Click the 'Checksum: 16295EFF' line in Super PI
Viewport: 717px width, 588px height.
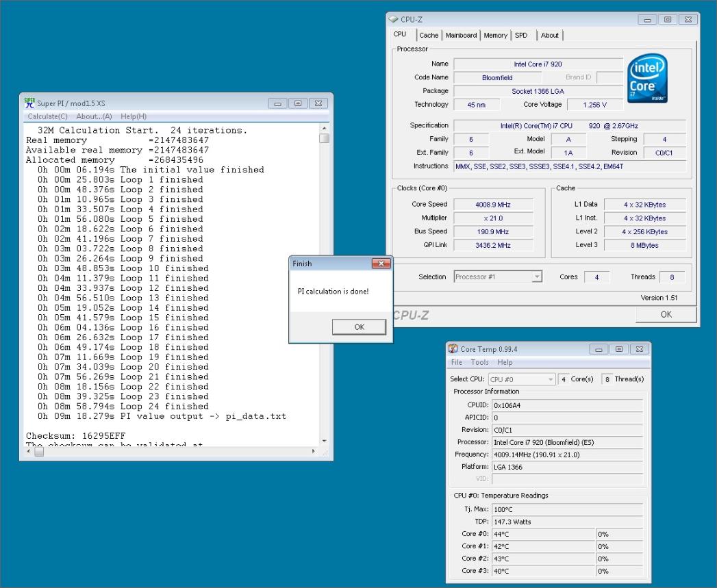(x=75, y=436)
